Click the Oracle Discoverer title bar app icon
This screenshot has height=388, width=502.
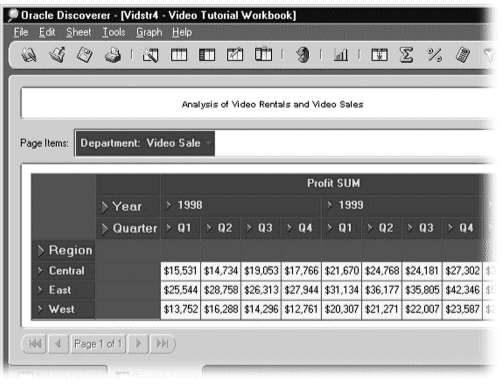(x=13, y=15)
